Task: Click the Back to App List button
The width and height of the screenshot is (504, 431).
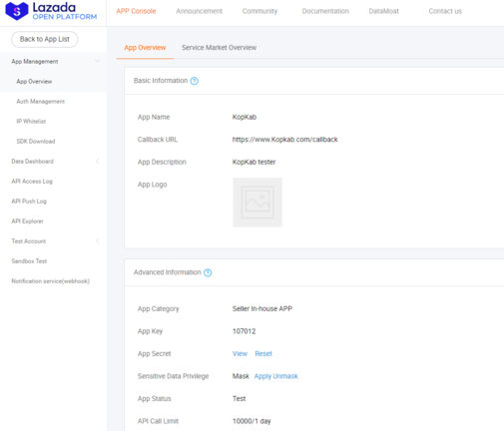Action: [45, 39]
